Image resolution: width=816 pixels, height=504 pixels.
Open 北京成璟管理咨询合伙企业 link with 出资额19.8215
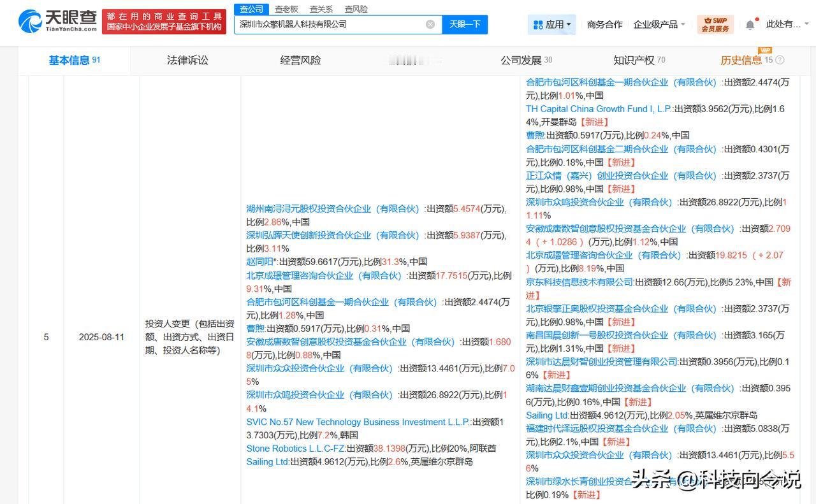pyautogui.click(x=604, y=255)
